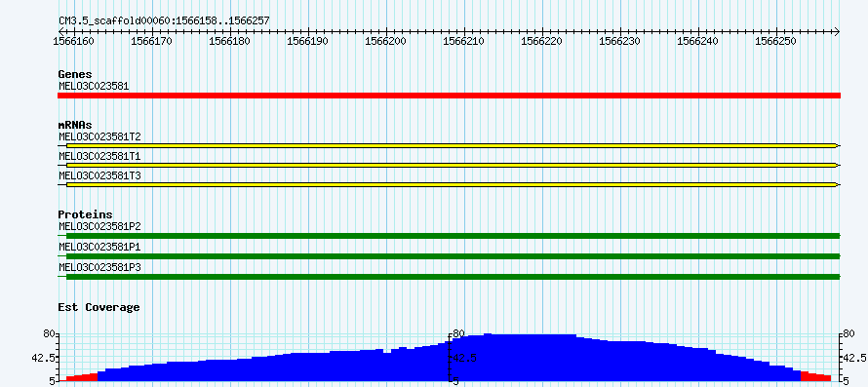Click the Genes track heading
Image resolution: width=868 pixels, height=387 pixels.
pyautogui.click(x=75, y=74)
